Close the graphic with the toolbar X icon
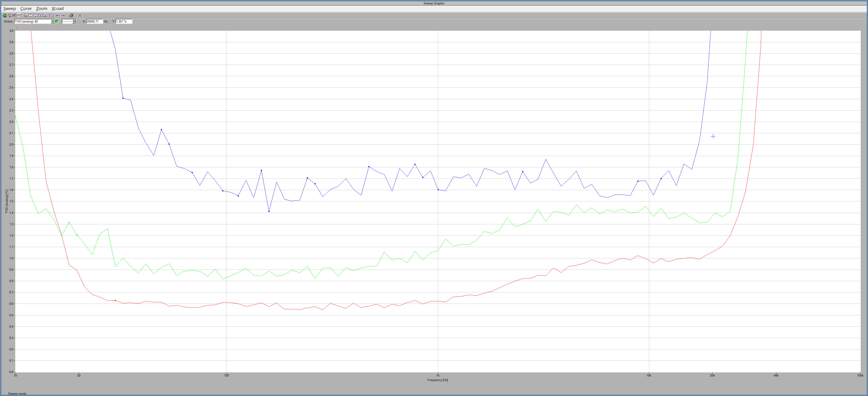868x396 pixels. point(80,15)
